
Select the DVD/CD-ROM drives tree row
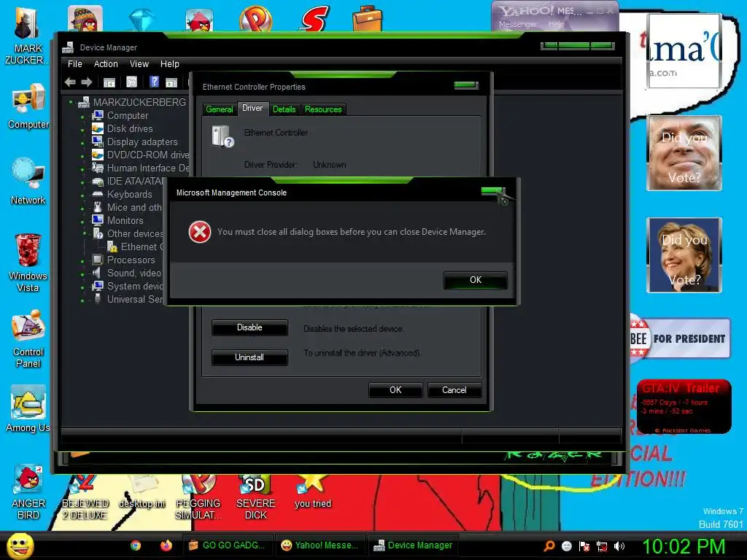pyautogui.click(x=142, y=155)
